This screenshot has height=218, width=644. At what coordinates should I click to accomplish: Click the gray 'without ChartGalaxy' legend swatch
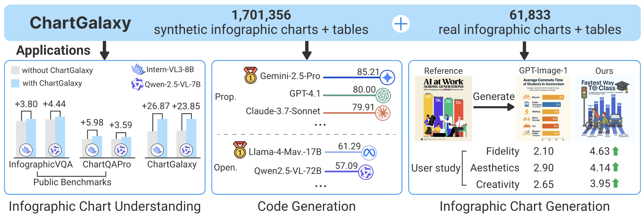(x=15, y=70)
